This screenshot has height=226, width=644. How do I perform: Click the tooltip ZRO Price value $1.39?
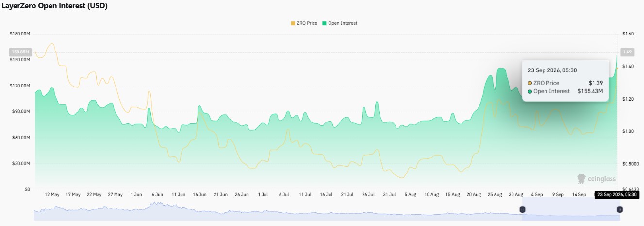(x=595, y=83)
